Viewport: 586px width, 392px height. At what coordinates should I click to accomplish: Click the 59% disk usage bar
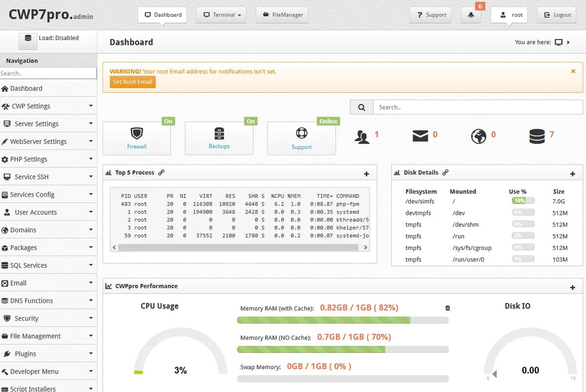pyautogui.click(x=523, y=201)
